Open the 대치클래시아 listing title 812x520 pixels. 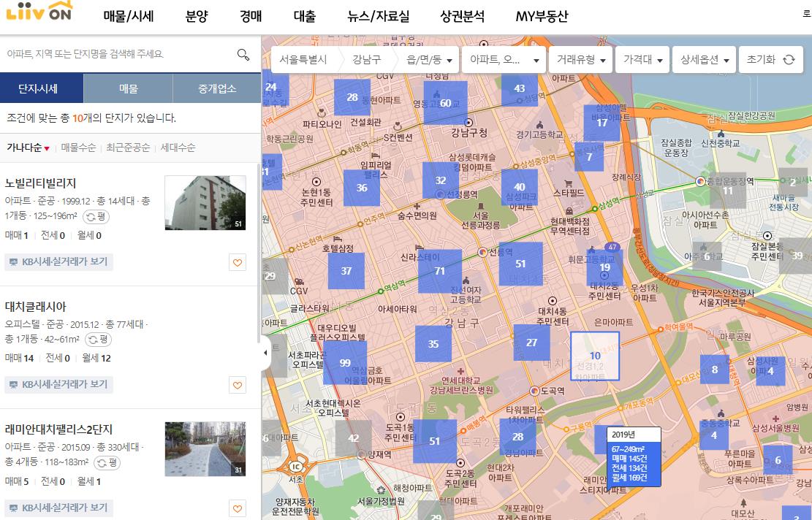coord(36,307)
